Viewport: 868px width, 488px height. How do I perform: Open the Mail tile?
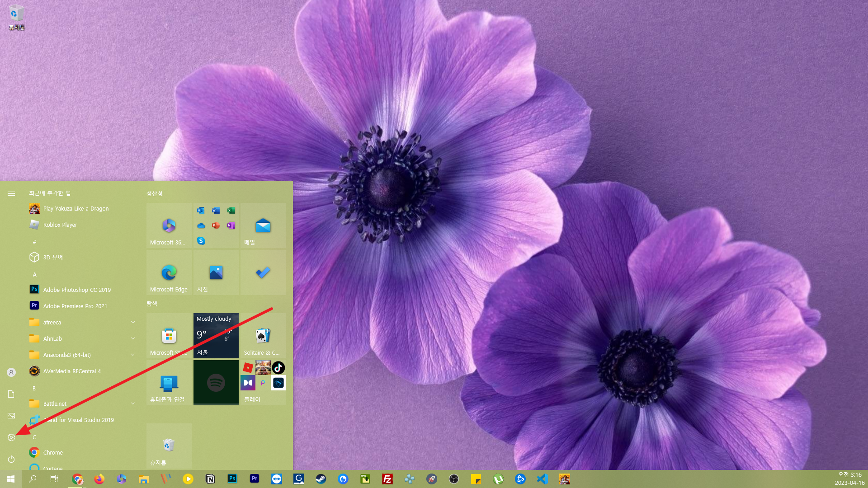263,225
